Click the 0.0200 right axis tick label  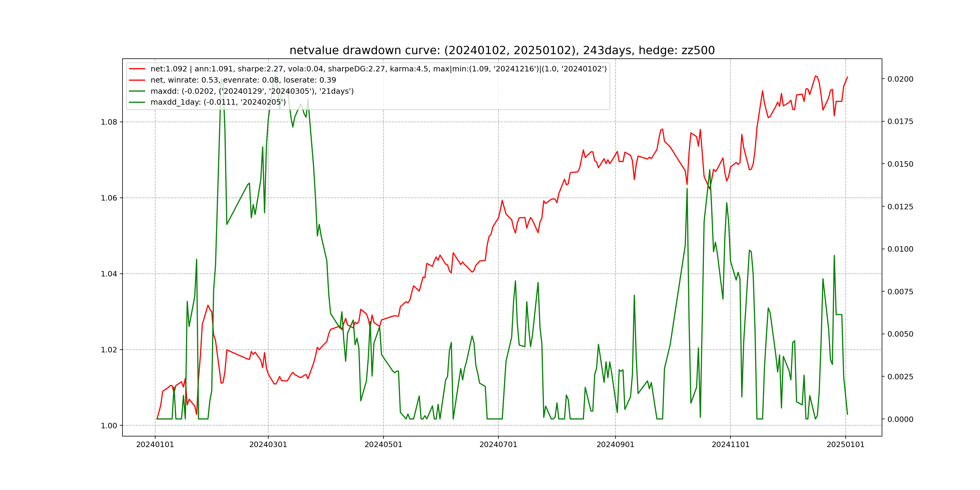tap(900, 79)
